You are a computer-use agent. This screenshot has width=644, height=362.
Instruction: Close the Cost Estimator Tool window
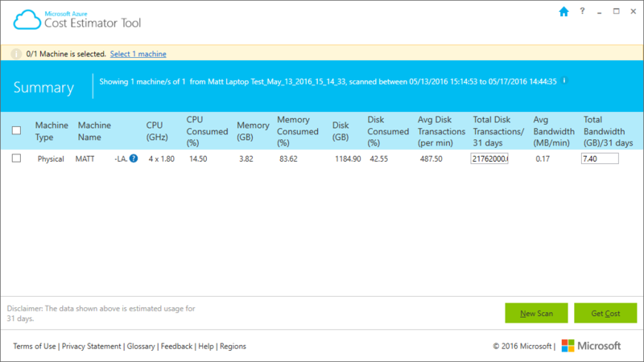coord(633,11)
